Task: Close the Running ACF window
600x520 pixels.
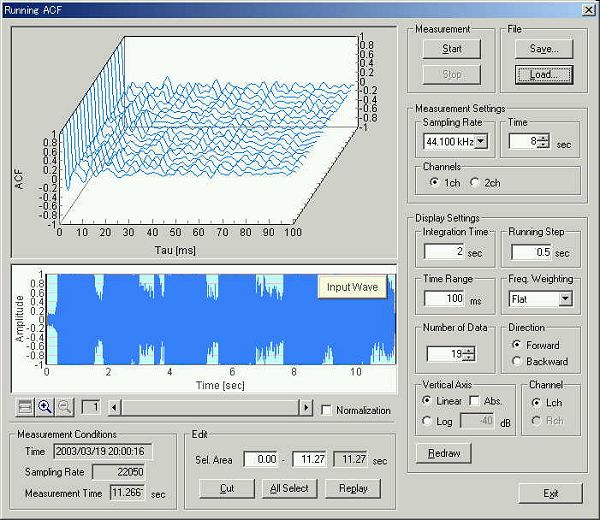Action: pyautogui.click(x=586, y=9)
